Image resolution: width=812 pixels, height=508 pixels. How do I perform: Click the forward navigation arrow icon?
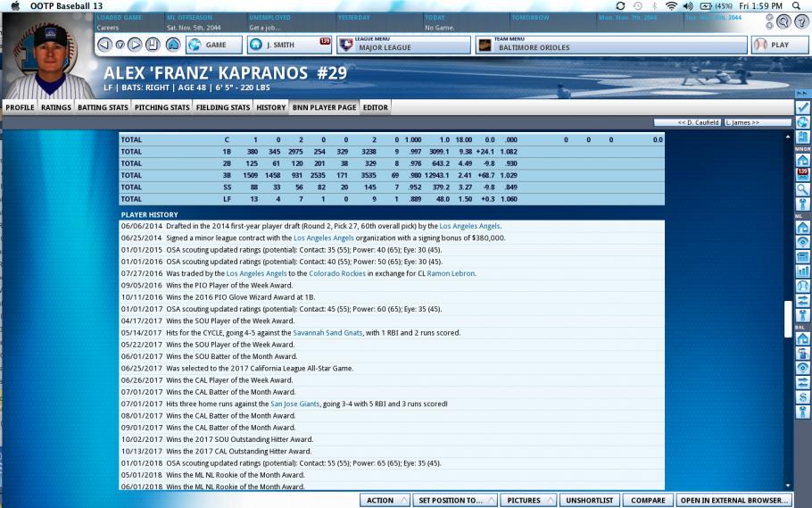[136, 44]
